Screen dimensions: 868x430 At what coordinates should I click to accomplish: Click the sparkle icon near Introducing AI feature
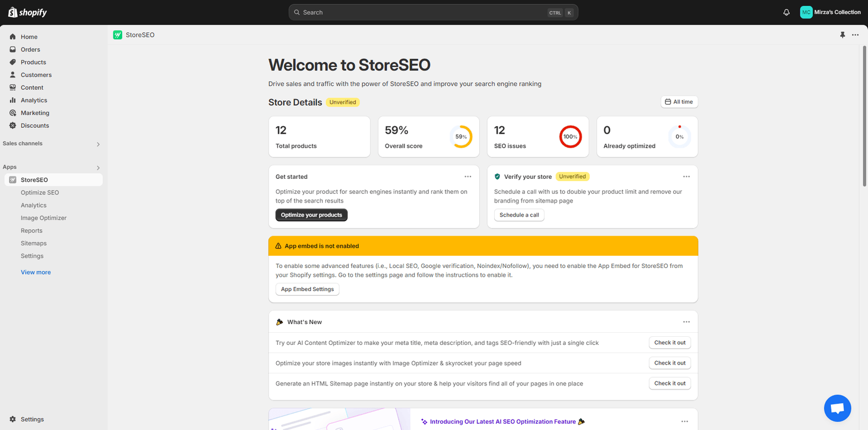(424, 422)
